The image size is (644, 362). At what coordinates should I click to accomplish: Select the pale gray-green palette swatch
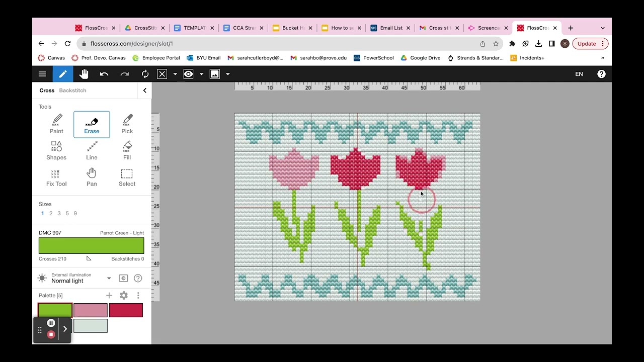click(91, 326)
